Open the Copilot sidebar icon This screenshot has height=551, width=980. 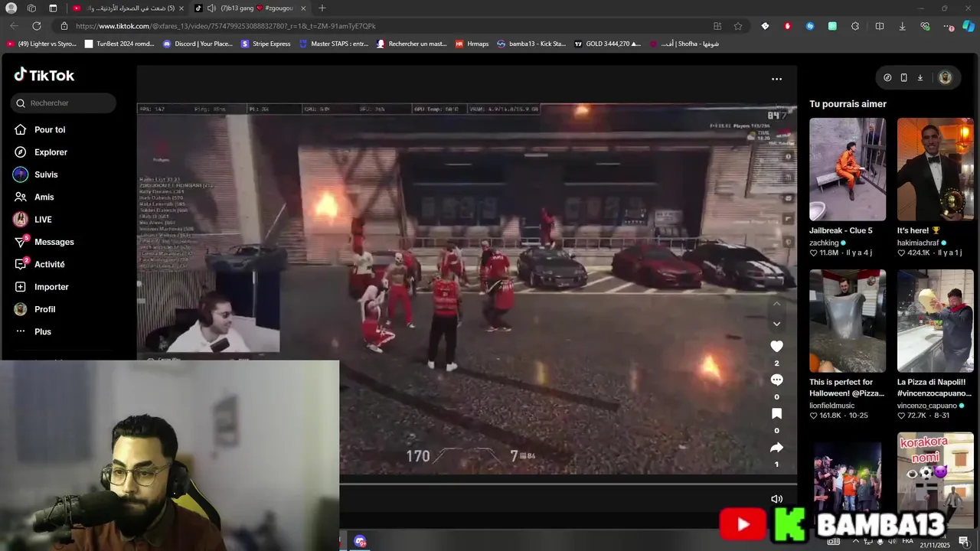[969, 26]
